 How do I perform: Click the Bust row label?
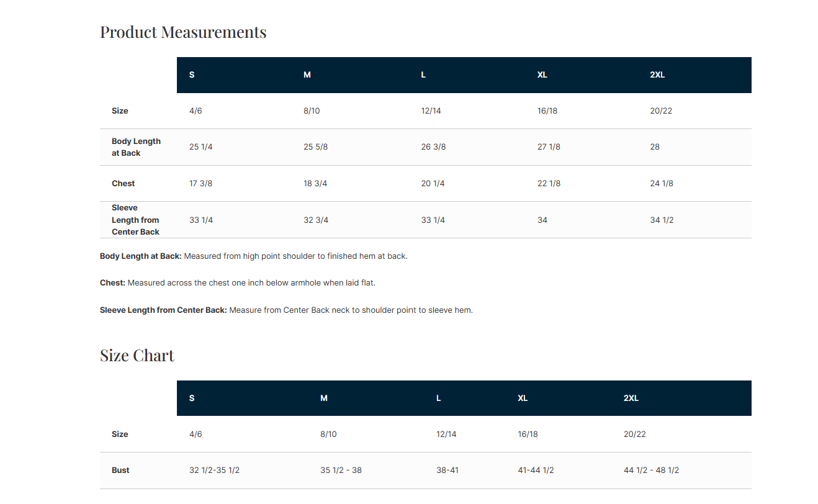coord(120,470)
